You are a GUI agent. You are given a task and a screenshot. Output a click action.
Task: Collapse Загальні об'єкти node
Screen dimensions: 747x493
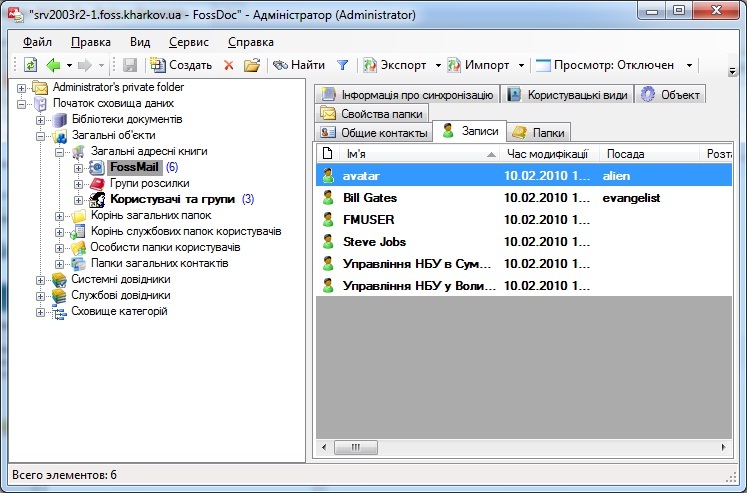click(x=40, y=136)
